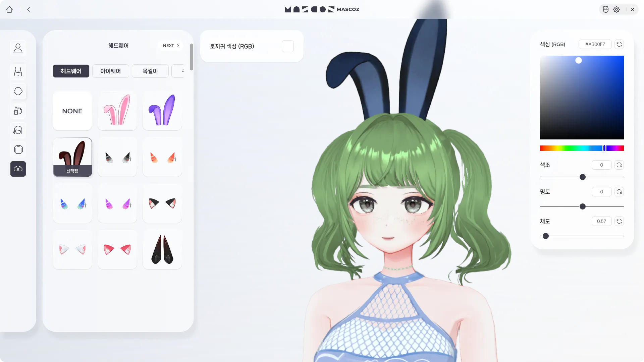The height and width of the screenshot is (362, 644).
Task: Click the rainbow hue slider bar
Action: pos(582,148)
